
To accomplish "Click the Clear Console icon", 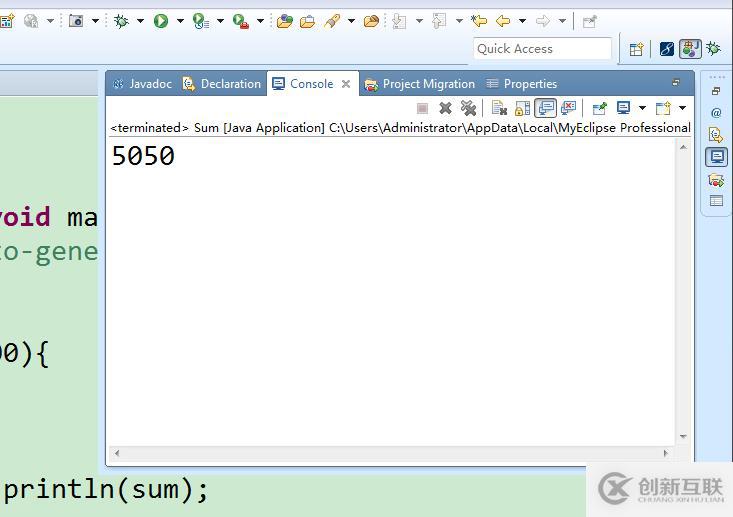I will point(499,108).
